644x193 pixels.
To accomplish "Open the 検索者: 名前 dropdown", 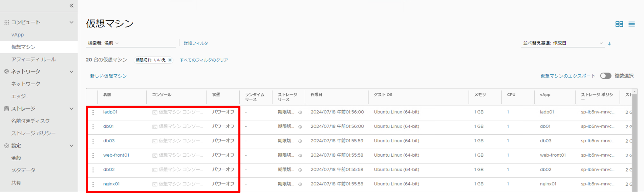I will click(x=103, y=43).
